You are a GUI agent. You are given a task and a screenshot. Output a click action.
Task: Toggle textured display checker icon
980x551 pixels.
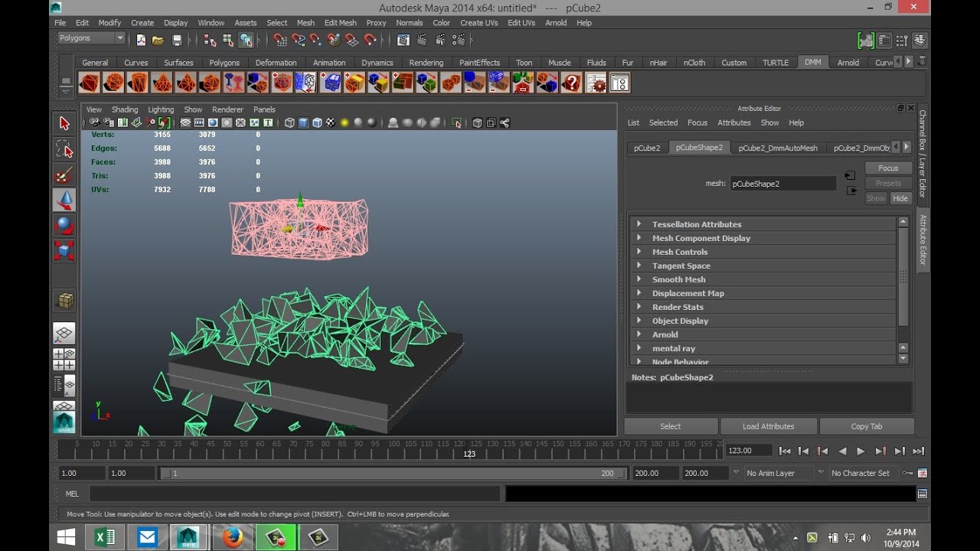pos(331,122)
